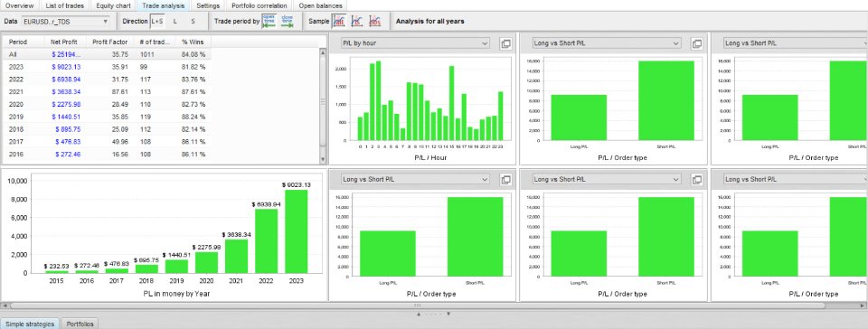Image resolution: width=868 pixels, height=329 pixels.
Task: Choose the IS sample icon
Action: click(x=357, y=22)
